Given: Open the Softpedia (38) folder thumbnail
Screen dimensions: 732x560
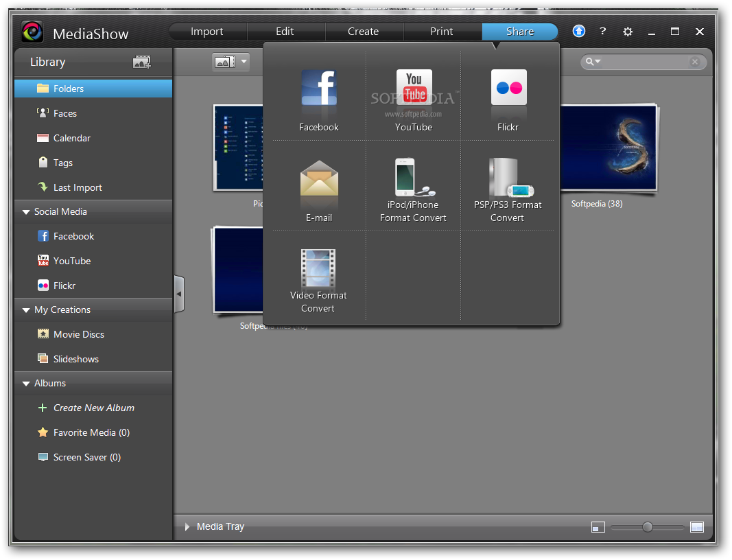Looking at the screenshot, I should 609,148.
